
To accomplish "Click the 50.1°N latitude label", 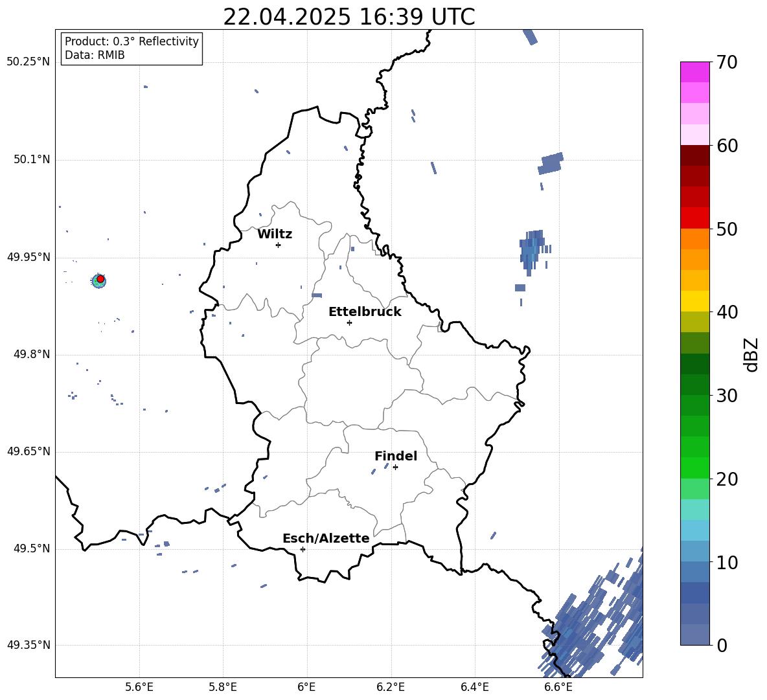I will click(31, 160).
